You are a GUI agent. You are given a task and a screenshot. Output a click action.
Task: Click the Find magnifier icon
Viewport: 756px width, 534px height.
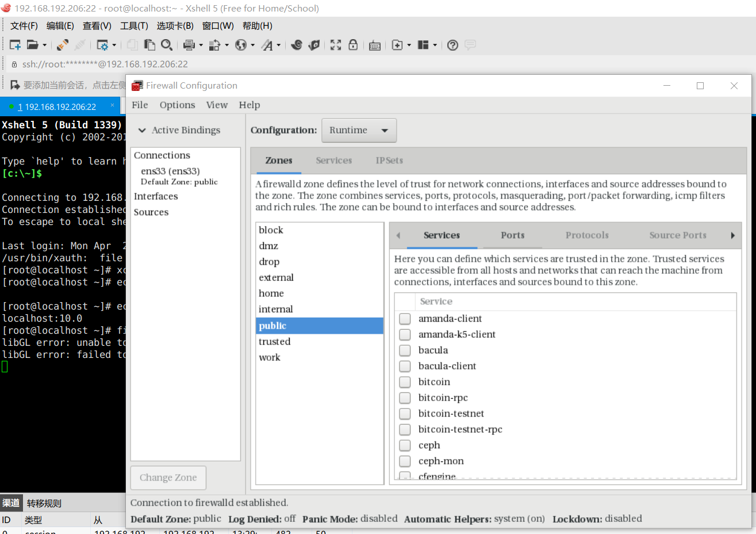point(167,45)
